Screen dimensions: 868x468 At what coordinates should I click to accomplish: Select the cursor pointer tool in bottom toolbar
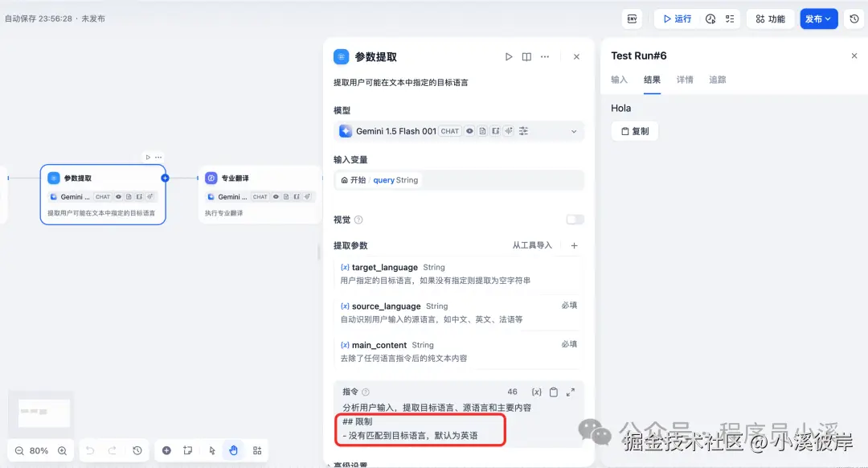coord(211,451)
